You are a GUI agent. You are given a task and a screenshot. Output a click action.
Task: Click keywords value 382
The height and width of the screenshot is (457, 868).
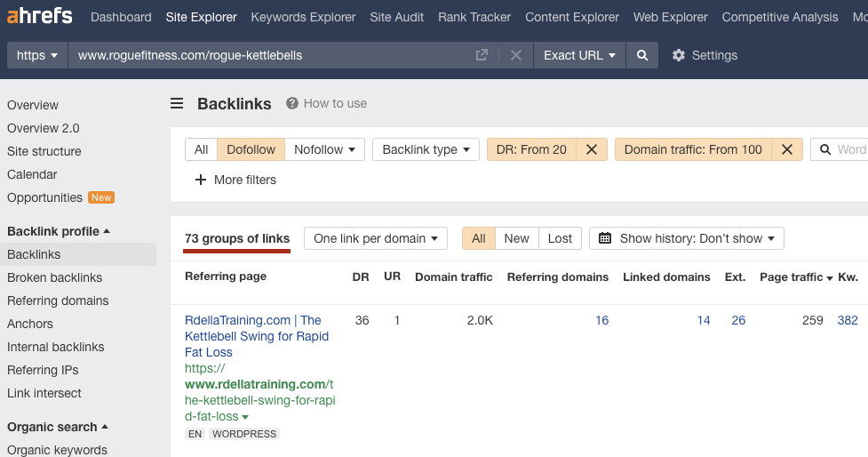(848, 320)
